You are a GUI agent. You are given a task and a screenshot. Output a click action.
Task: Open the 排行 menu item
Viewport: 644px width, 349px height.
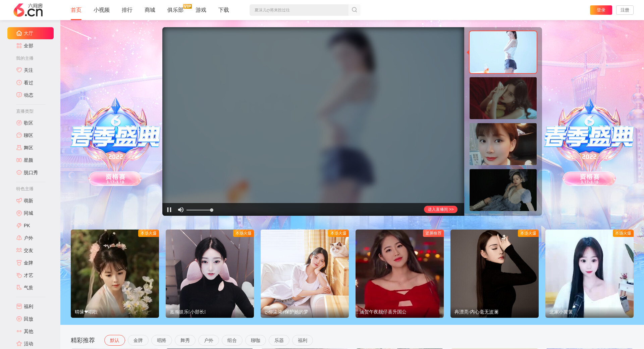127,10
